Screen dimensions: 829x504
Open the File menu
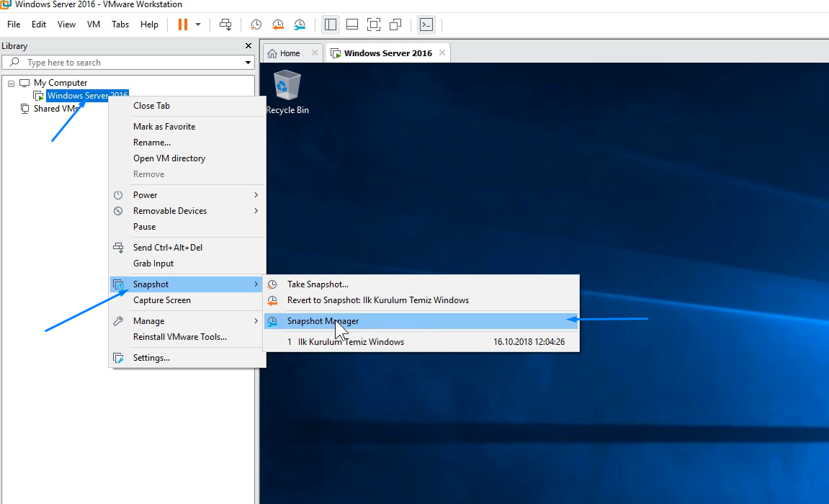(x=14, y=24)
